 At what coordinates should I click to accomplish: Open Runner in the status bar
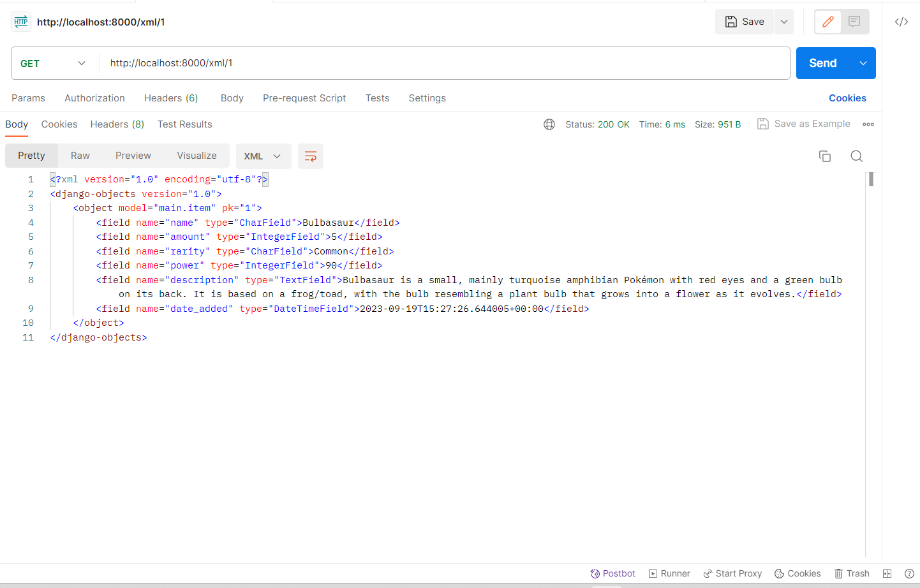pos(669,573)
